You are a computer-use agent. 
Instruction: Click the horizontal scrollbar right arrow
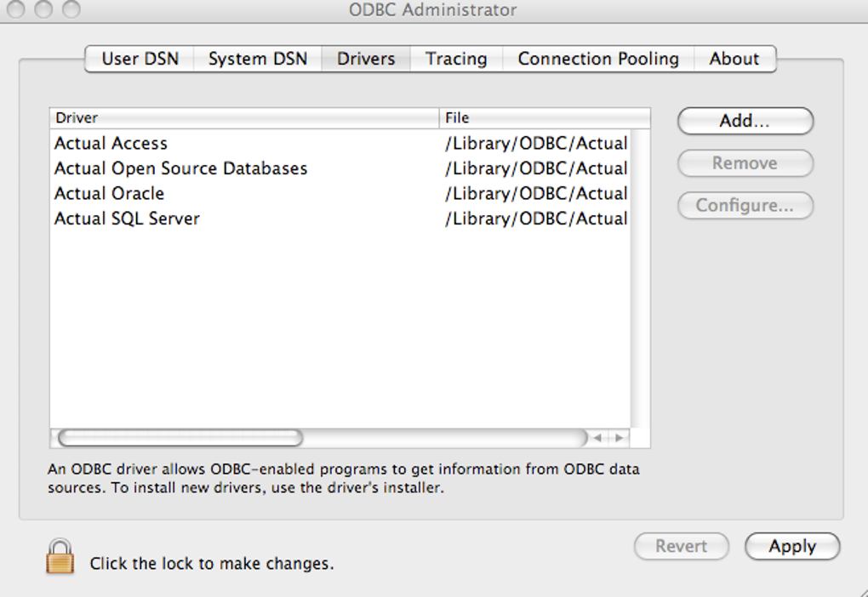point(619,438)
